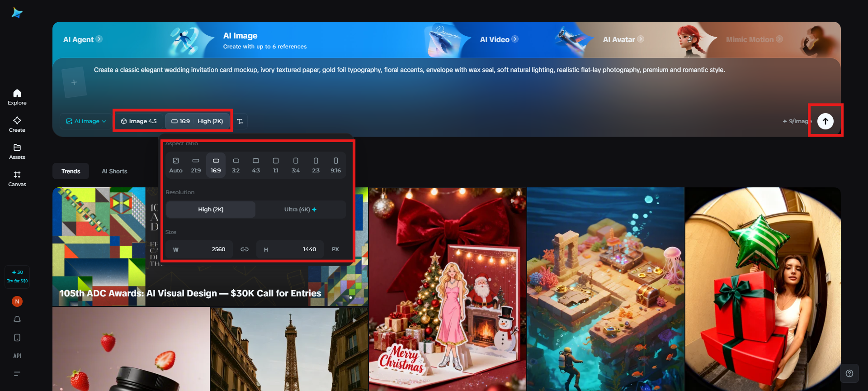Select the 2:3 aspect ratio

click(x=316, y=165)
